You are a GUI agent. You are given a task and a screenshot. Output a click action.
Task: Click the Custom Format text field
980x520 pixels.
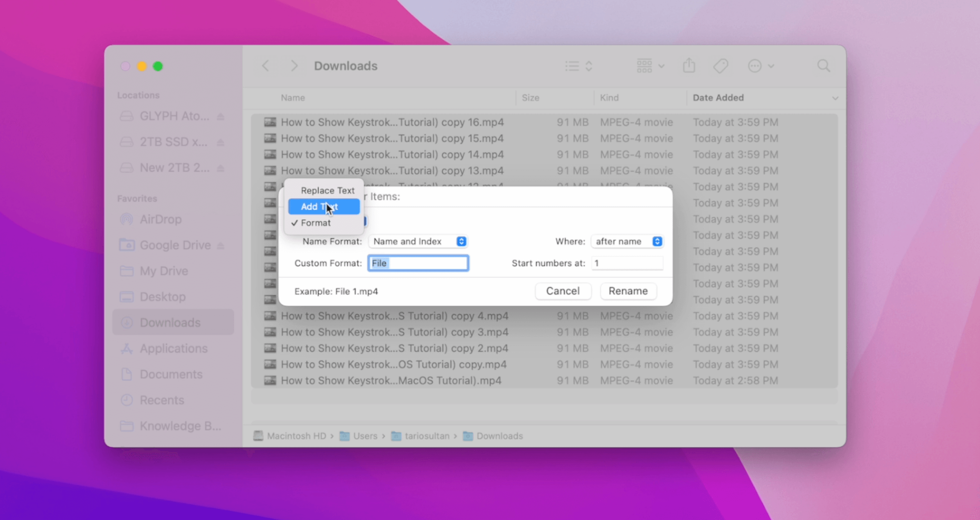pyautogui.click(x=418, y=263)
